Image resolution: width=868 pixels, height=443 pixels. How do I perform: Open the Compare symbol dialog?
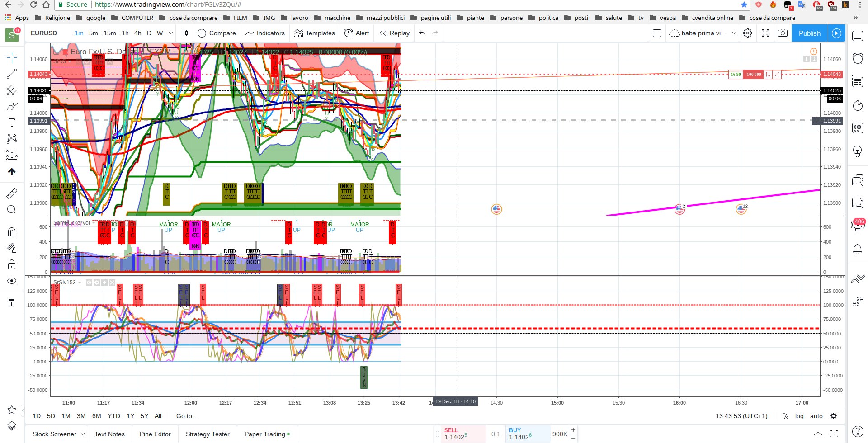point(217,33)
